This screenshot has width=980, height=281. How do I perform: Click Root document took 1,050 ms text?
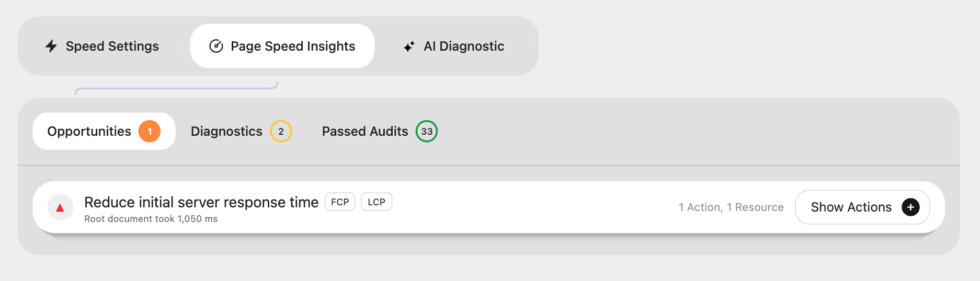tap(151, 219)
